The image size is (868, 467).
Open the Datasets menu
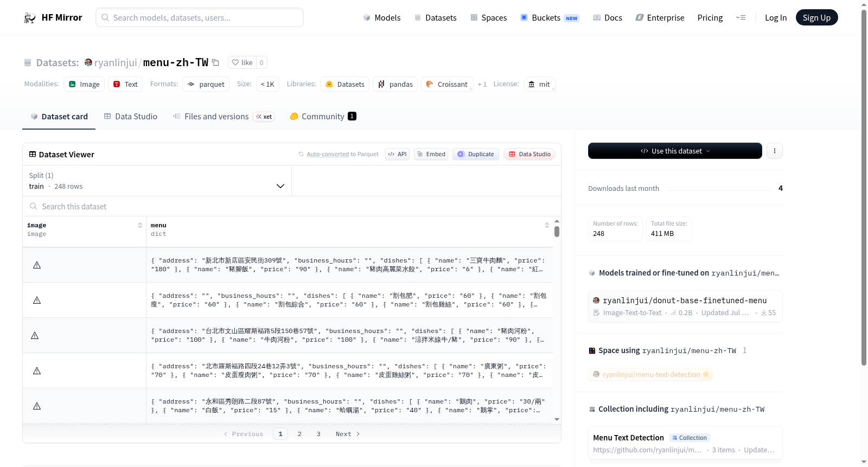tap(435, 18)
